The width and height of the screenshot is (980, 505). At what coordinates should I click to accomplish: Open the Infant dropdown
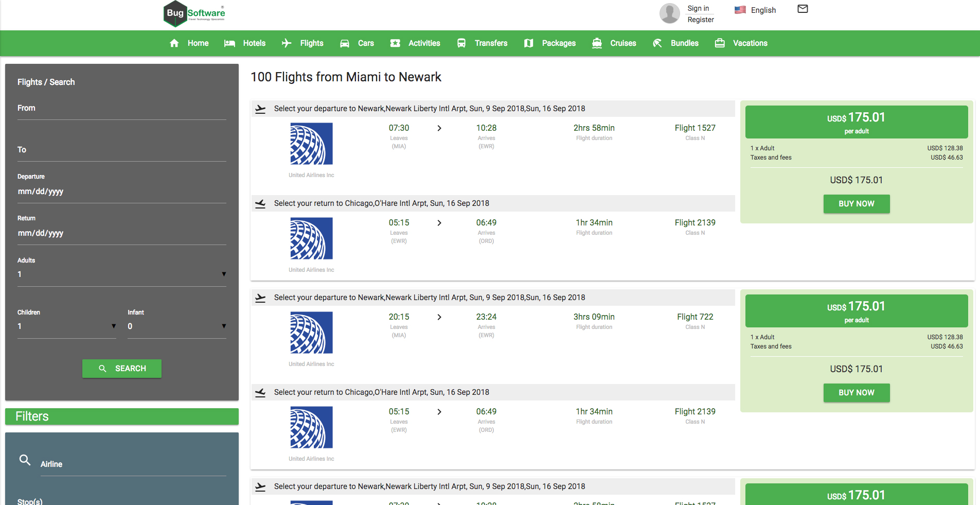(177, 326)
